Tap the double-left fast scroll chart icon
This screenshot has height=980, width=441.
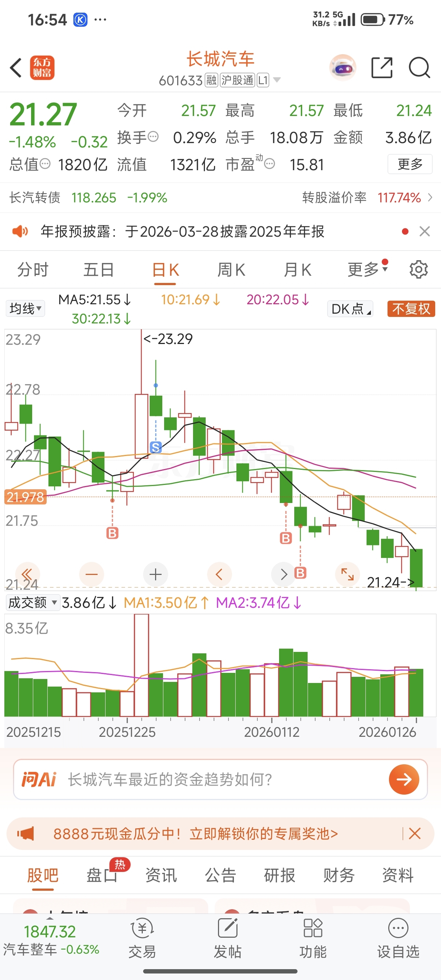click(x=27, y=574)
